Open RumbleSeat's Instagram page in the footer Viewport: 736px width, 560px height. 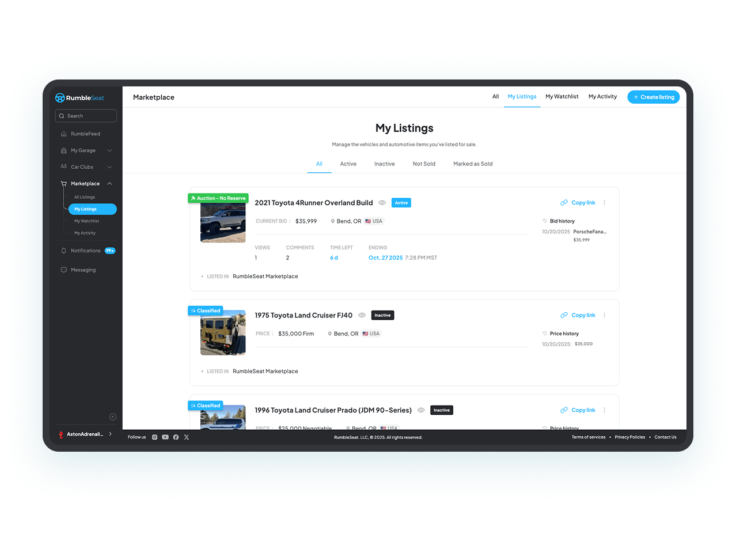154,437
